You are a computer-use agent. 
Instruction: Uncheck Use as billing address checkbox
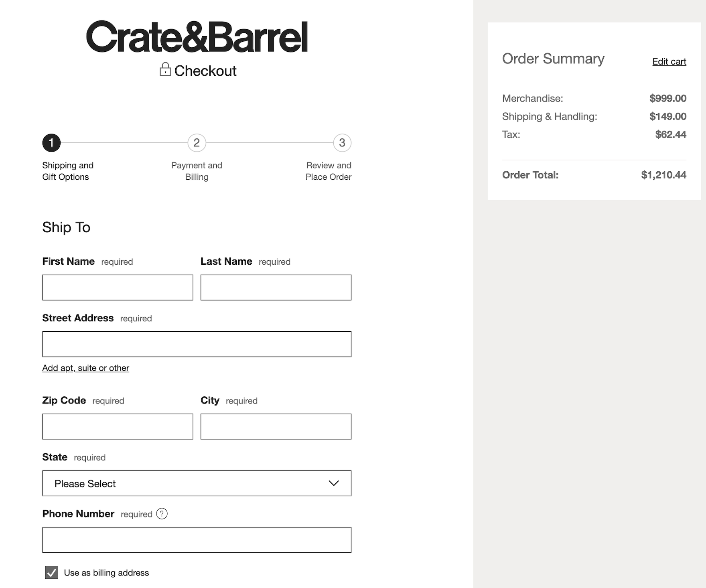[x=52, y=573]
